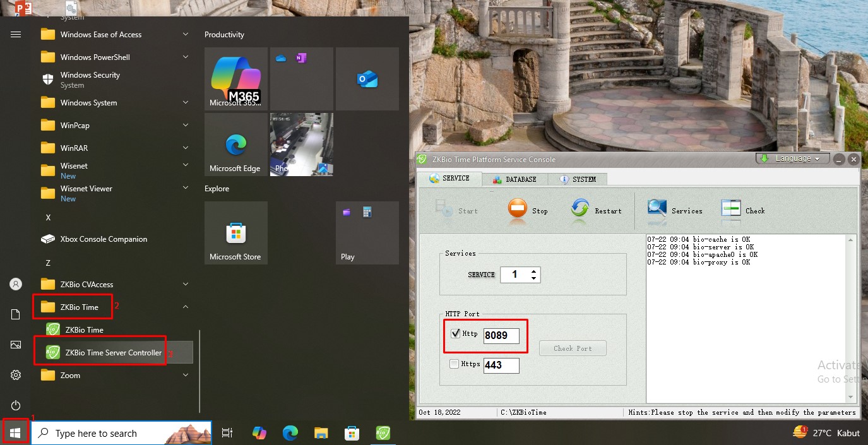This screenshot has width=868, height=445.
Task: Select the 'bio-apache0 is OK' log line
Action: point(702,254)
